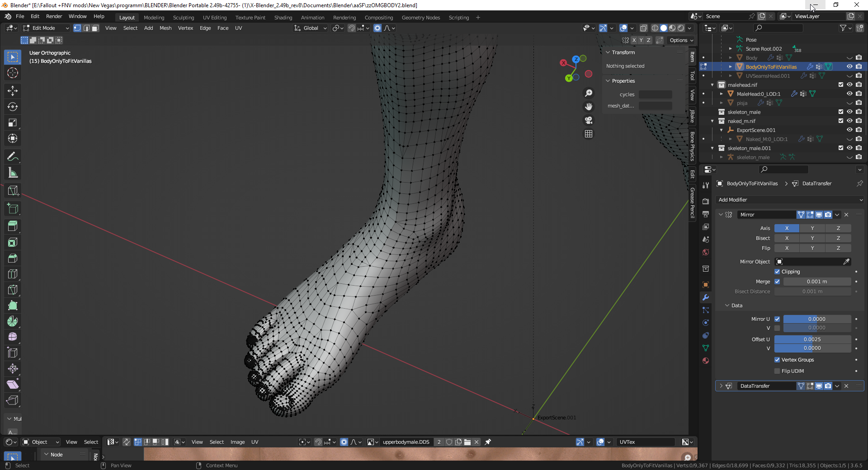
Task: Adjust the Offset U value slider
Action: 813,339
